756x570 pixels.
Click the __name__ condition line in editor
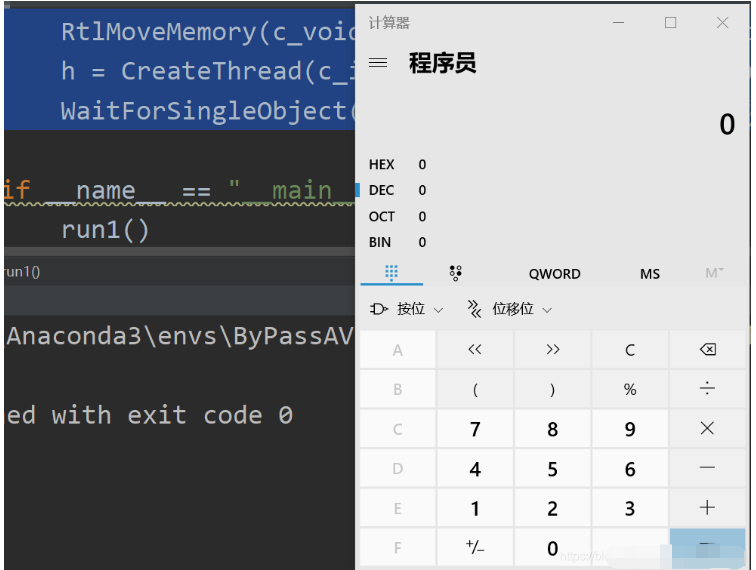[179, 190]
